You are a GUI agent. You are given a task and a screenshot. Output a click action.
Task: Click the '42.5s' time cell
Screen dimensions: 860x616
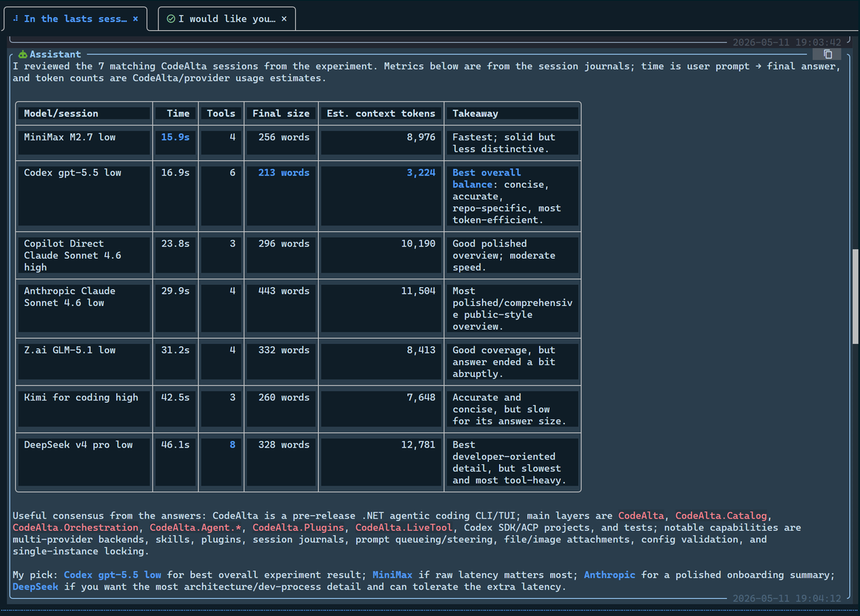(x=176, y=398)
